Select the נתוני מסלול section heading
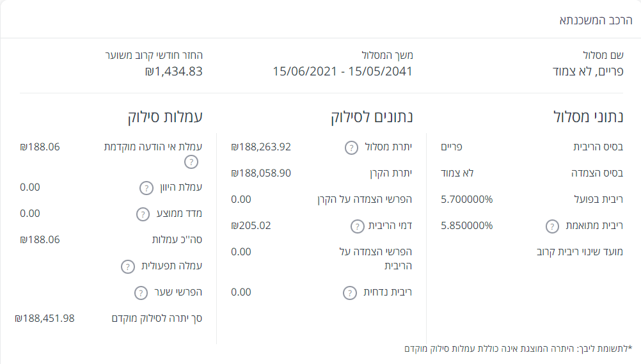Image resolution: width=641 pixels, height=364 pixels. point(588,117)
